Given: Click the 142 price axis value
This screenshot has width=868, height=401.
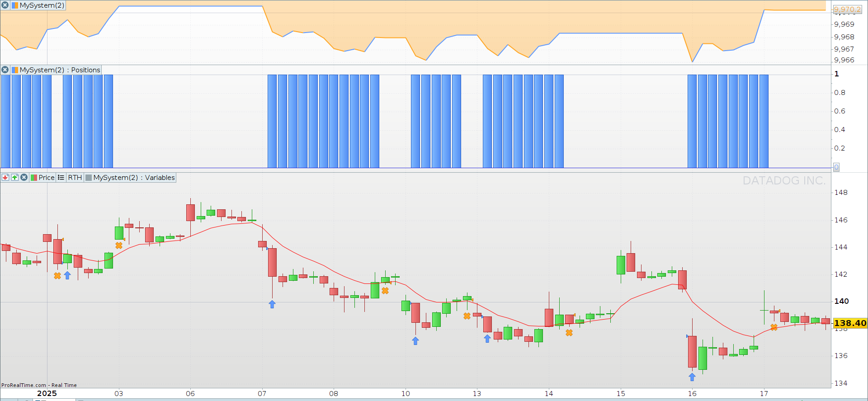Looking at the screenshot, I should 841,274.
